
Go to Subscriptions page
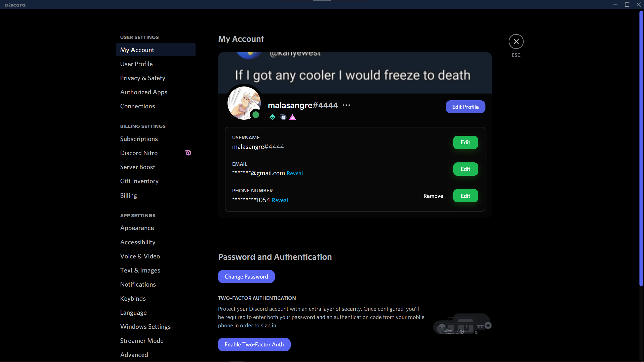click(x=156, y=139)
